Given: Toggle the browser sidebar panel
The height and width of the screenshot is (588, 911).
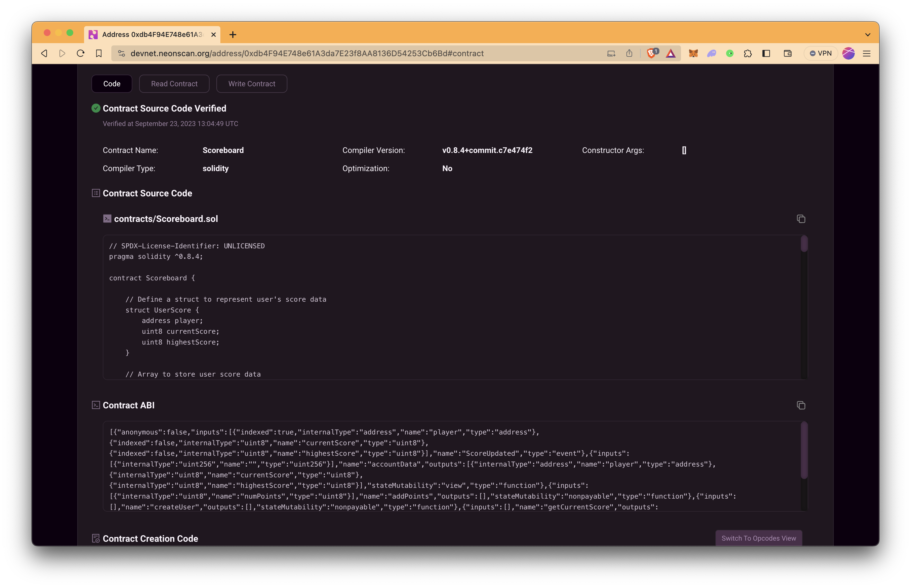Looking at the screenshot, I should click(x=766, y=53).
